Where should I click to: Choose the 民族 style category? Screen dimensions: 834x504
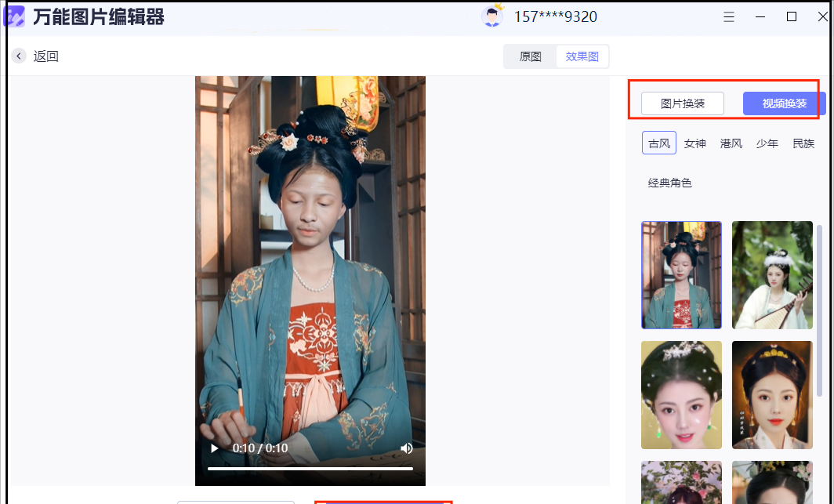(803, 143)
